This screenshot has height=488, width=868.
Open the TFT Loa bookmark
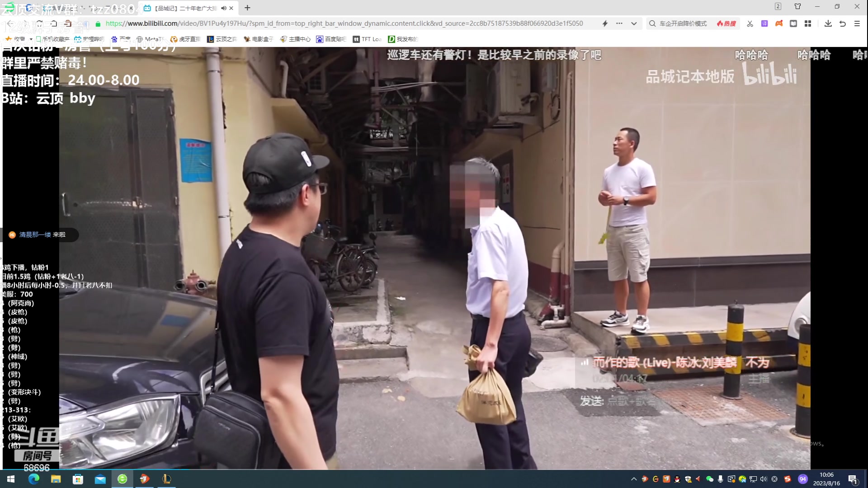367,39
